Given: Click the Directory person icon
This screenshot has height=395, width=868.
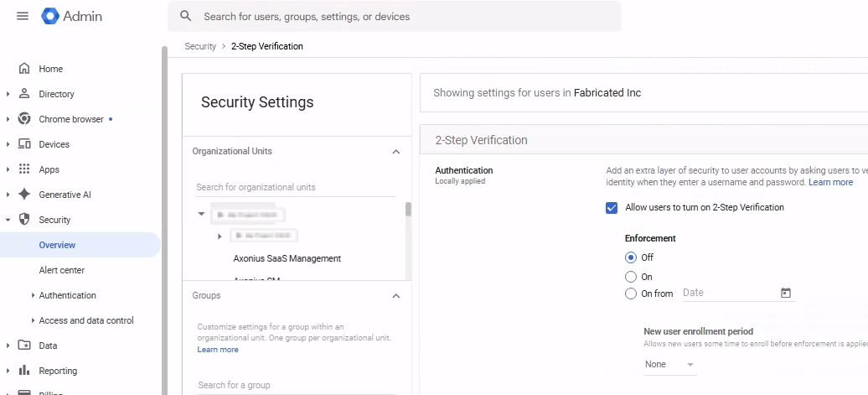Looking at the screenshot, I should point(24,94).
